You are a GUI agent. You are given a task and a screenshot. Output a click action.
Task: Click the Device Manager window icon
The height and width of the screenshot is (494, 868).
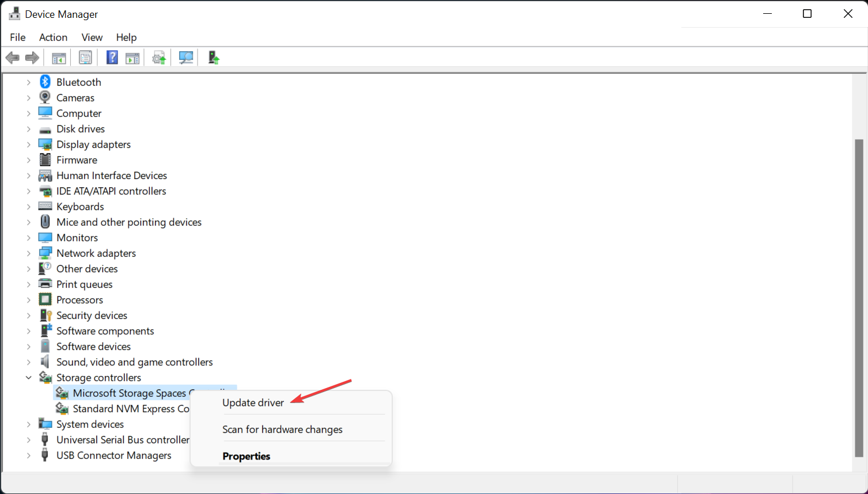click(x=14, y=13)
